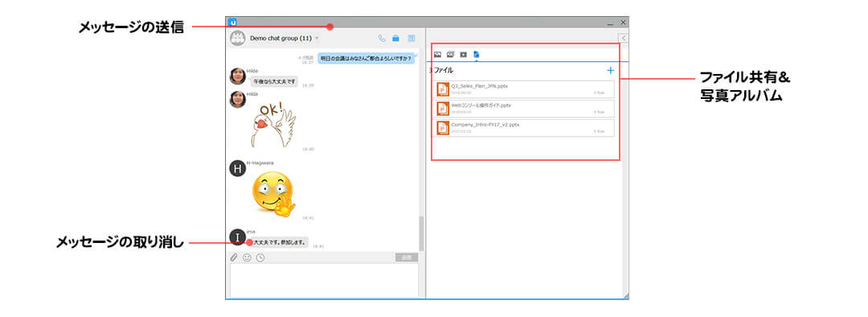The image size is (868, 317).
Task: Click PowerPoint icon of Company_Intro-FY17_v2.pptx
Action: 443,128
